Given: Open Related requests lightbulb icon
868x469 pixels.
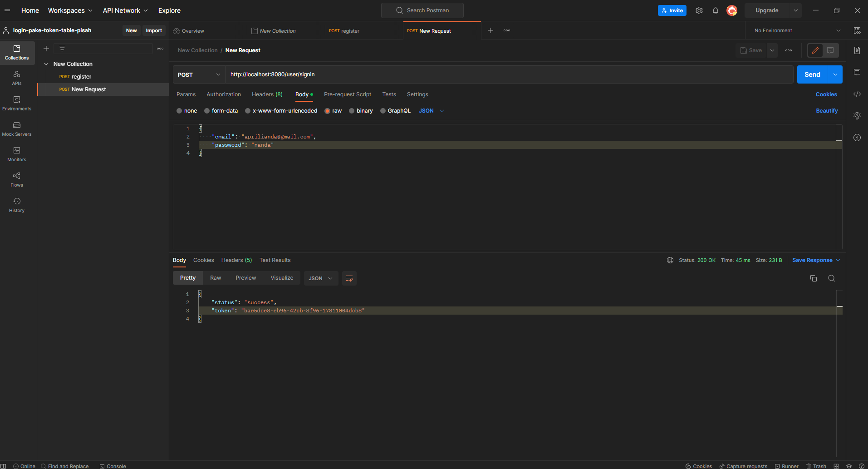Looking at the screenshot, I should point(857,116).
